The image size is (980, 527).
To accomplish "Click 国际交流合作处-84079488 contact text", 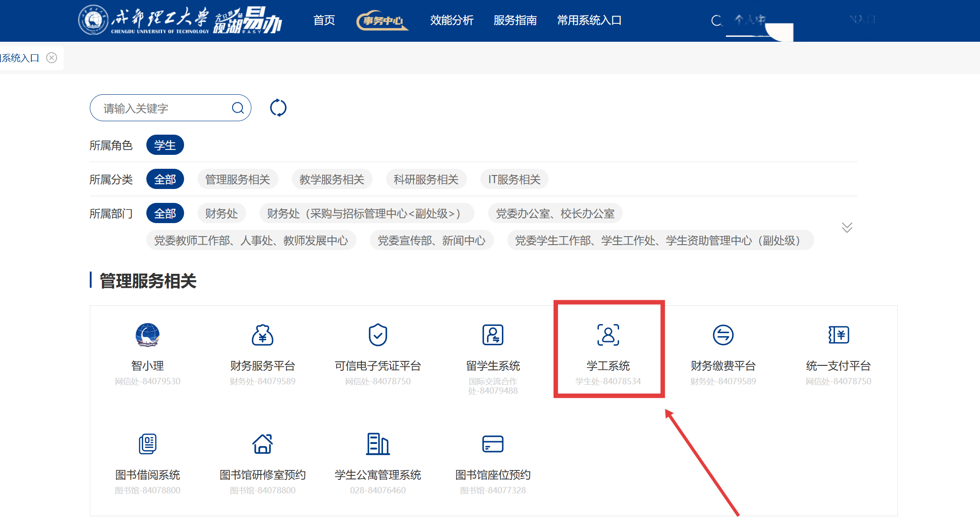I will pos(493,386).
